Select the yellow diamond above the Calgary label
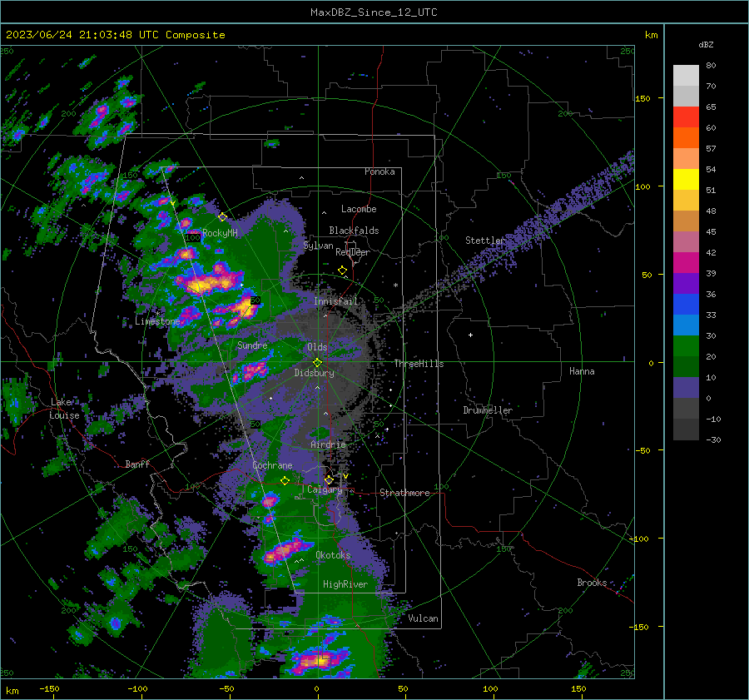749x700 pixels. [x=329, y=479]
